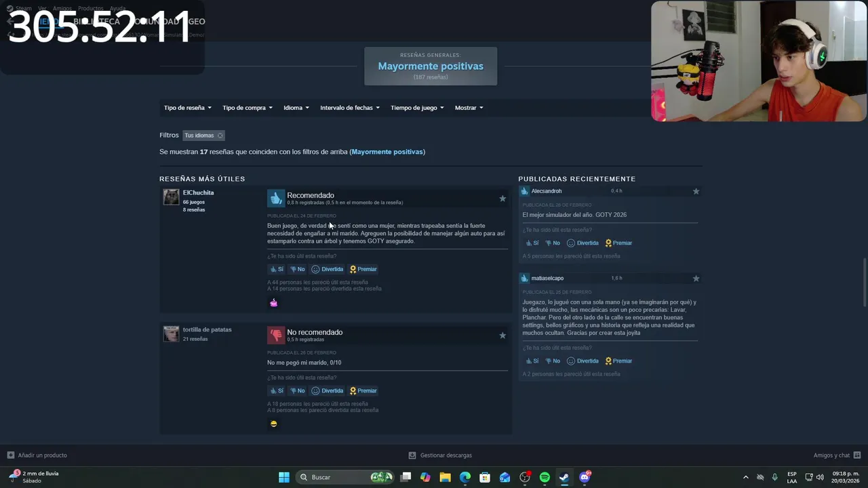Open Task View in the taskbar
Screen dimensions: 868x488
[x=406, y=477]
